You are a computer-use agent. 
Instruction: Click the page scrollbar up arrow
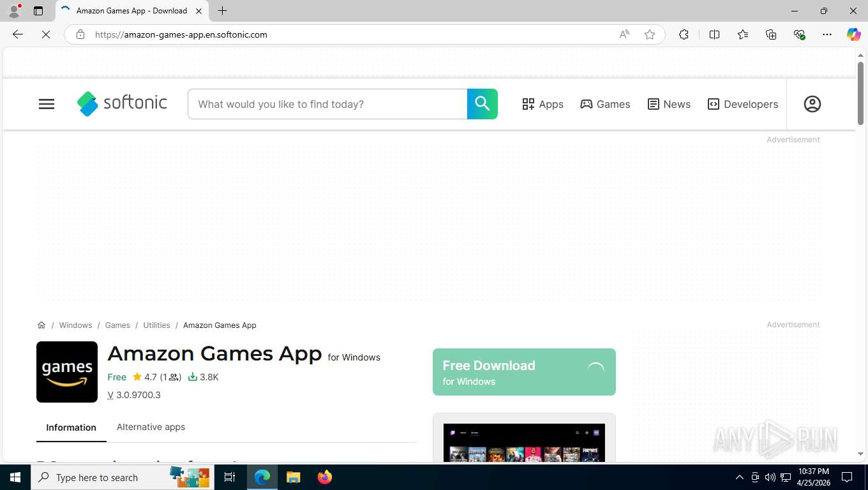(x=860, y=56)
